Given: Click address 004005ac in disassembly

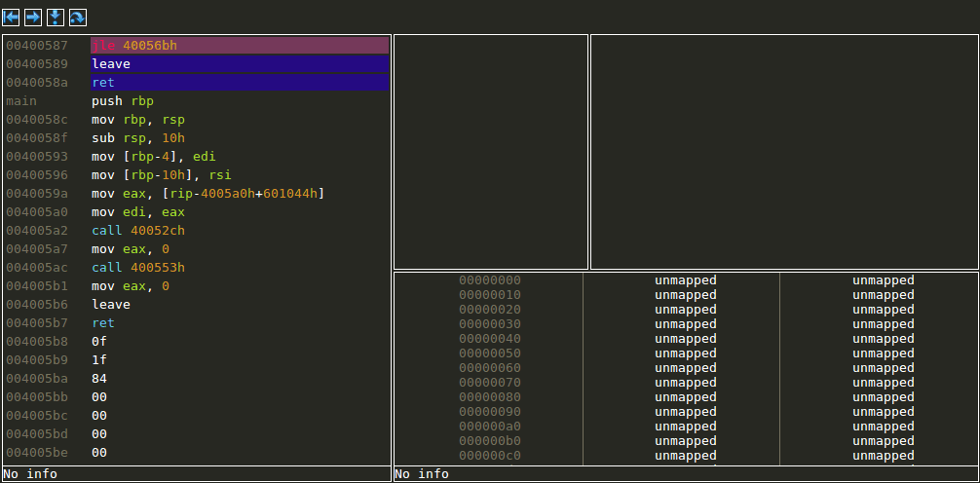Looking at the screenshot, I should point(37,268).
